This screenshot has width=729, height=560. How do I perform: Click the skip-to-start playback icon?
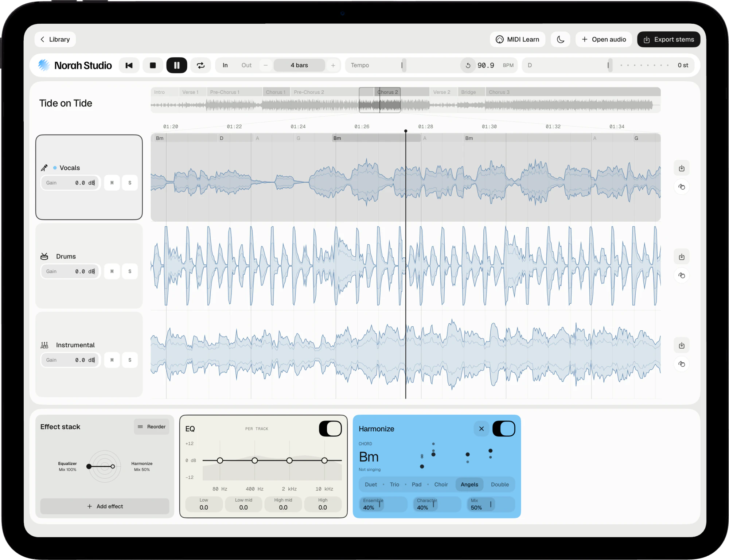129,65
